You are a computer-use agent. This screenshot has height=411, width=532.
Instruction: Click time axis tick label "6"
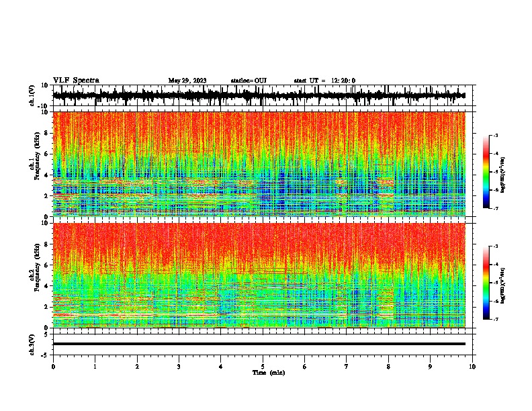coord(305,367)
